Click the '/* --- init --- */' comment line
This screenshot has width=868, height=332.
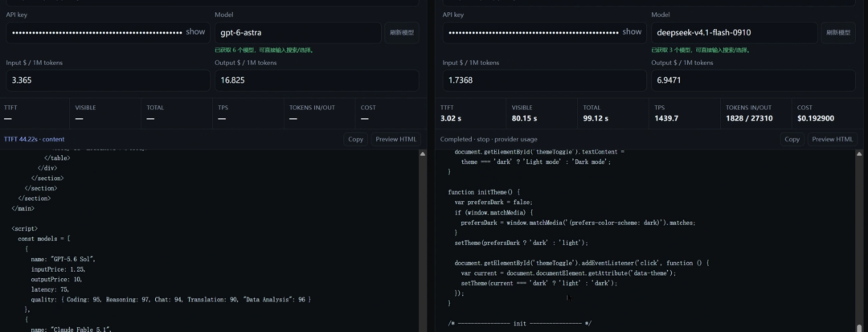coord(520,323)
